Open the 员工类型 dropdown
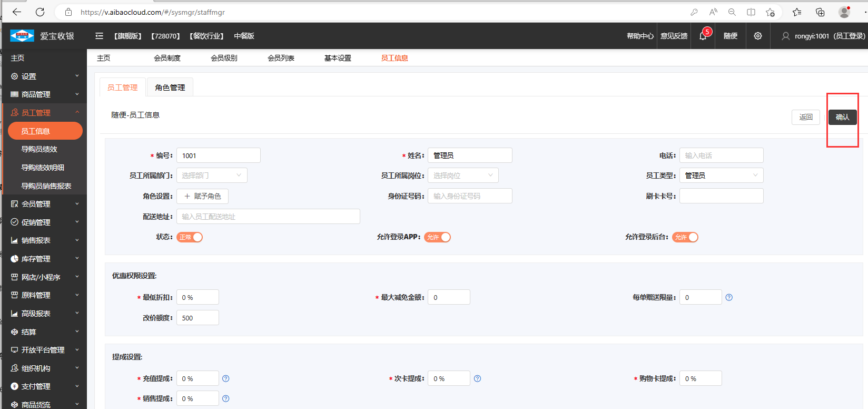This screenshot has width=868, height=409. [x=721, y=176]
